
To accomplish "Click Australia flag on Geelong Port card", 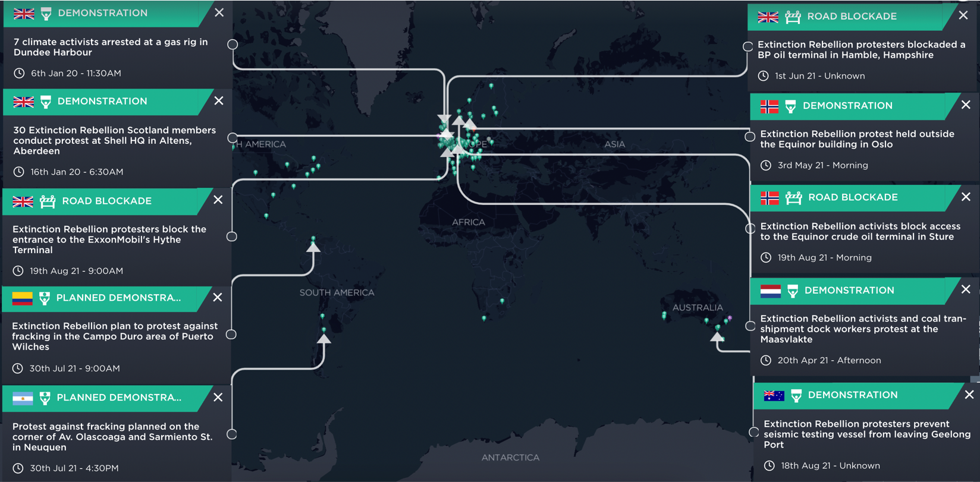I will point(774,396).
